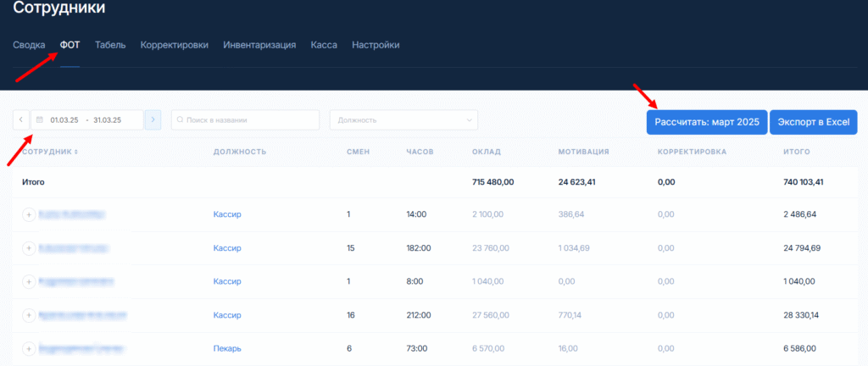Go to the Корректировки tab
The image size is (868, 366).
(175, 45)
